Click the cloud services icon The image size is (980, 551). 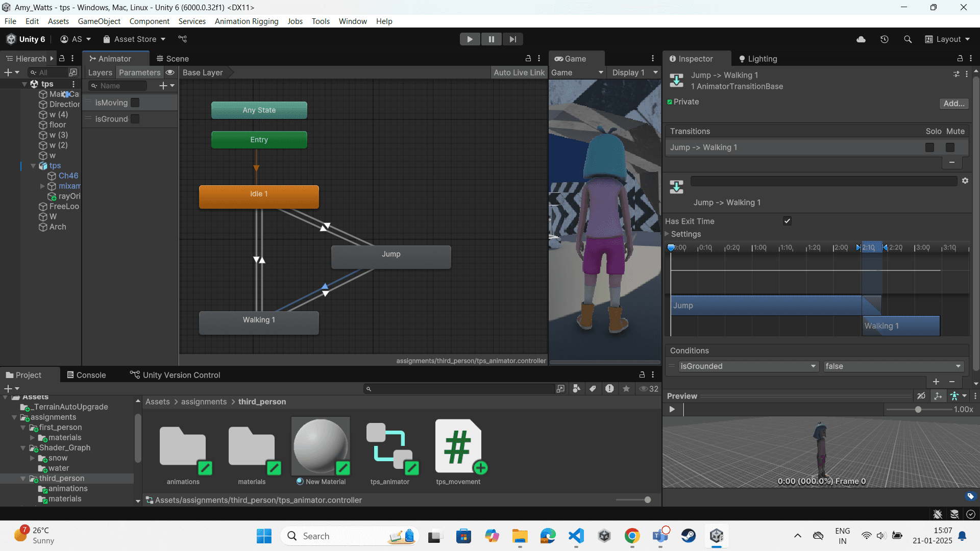[x=861, y=39]
